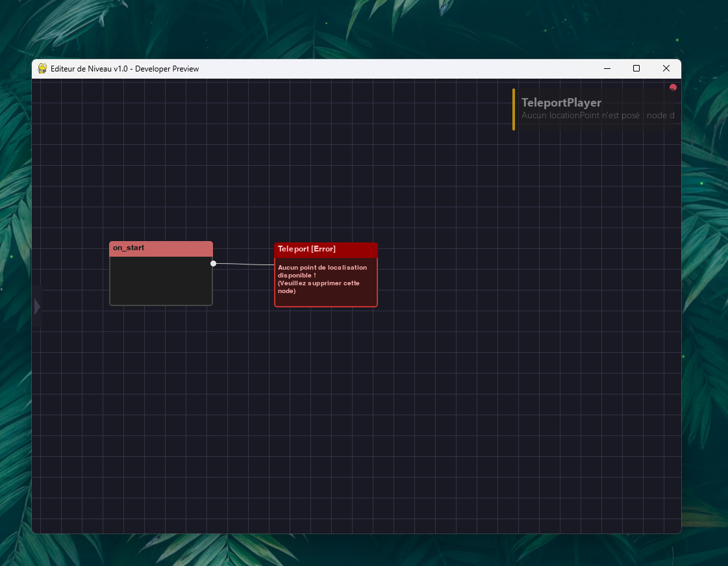
Task: Maximize the Editeur de Niveau window
Action: pos(636,68)
